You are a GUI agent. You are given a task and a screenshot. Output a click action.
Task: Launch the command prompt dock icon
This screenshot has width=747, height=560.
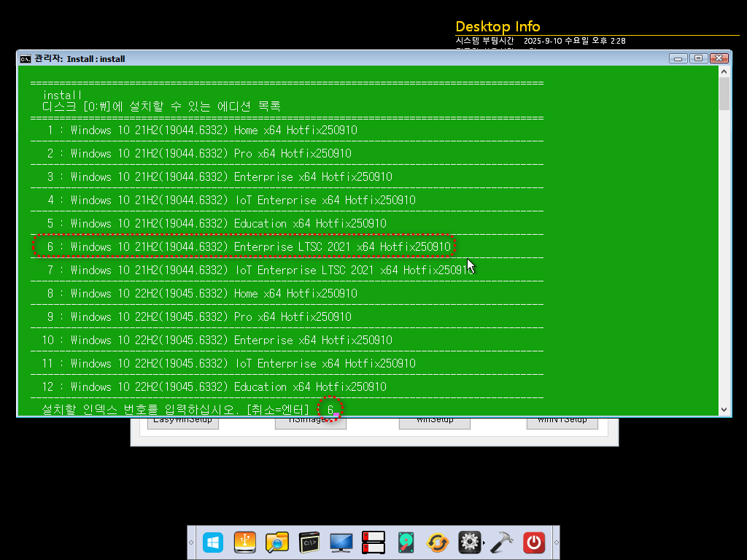(309, 542)
